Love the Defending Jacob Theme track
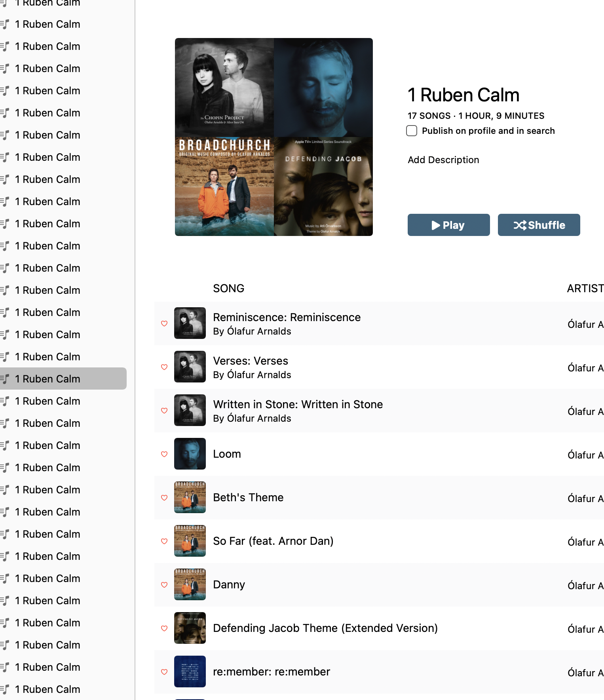The height and width of the screenshot is (700, 604). (x=164, y=628)
